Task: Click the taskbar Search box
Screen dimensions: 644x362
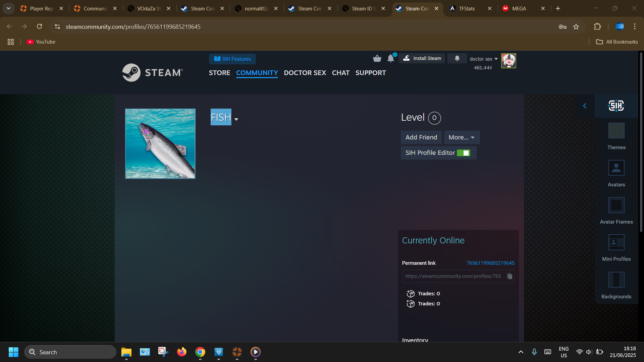Action: tap(70, 352)
